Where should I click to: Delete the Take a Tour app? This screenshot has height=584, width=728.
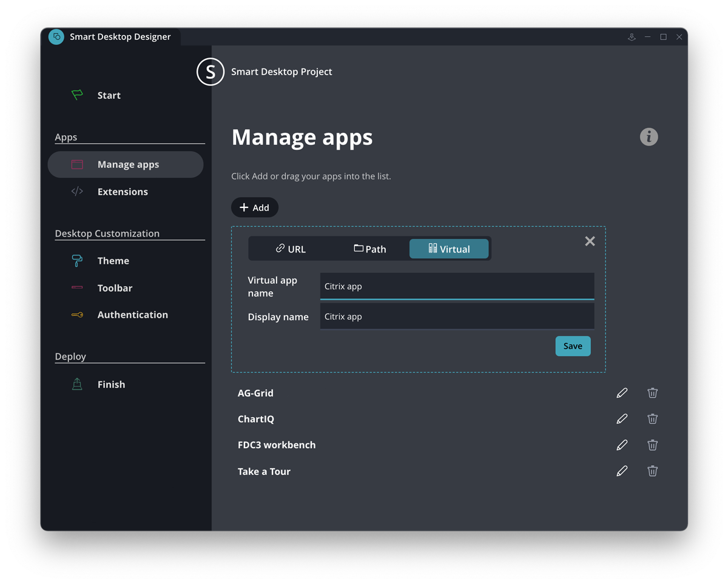pyautogui.click(x=652, y=471)
